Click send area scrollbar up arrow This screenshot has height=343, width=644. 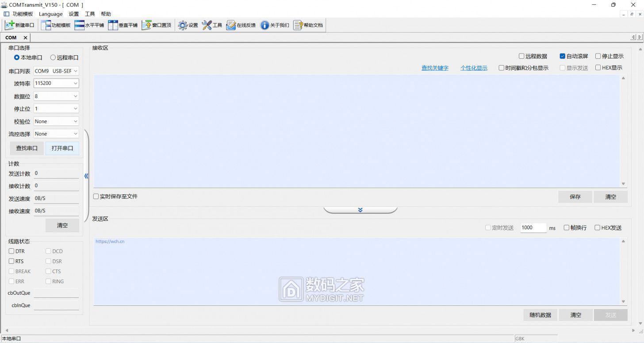click(623, 241)
